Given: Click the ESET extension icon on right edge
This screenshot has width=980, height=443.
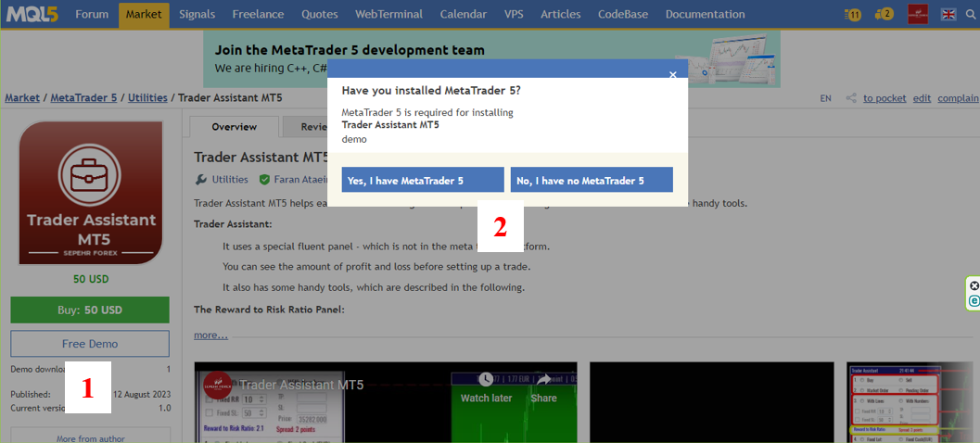Looking at the screenshot, I should point(974,301).
